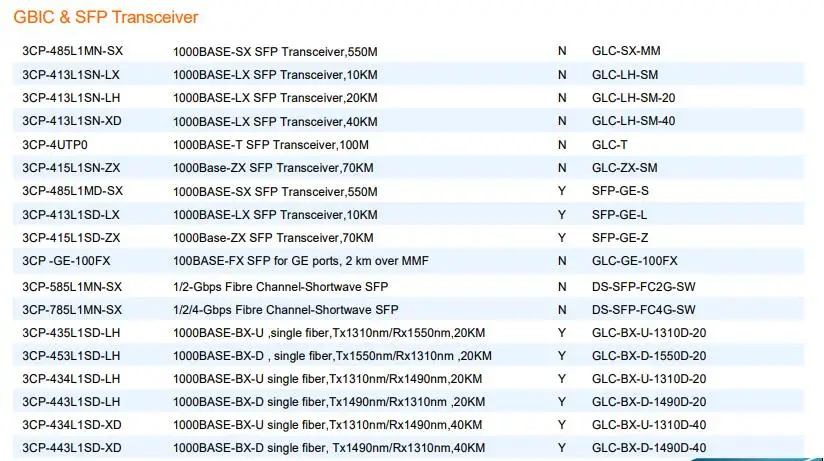Click 1/2/4-Gbps Fibre Channel-Shortwave SFP description

tap(286, 310)
